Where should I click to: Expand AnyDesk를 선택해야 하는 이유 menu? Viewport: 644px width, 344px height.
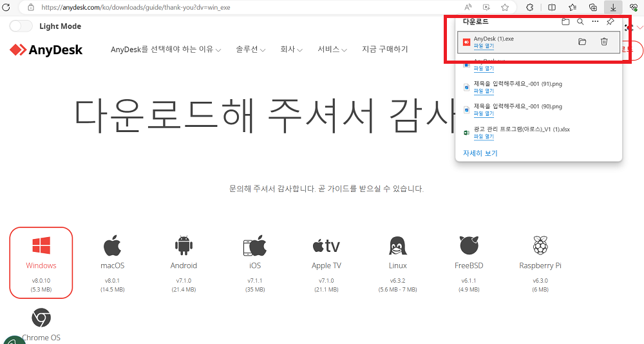166,50
